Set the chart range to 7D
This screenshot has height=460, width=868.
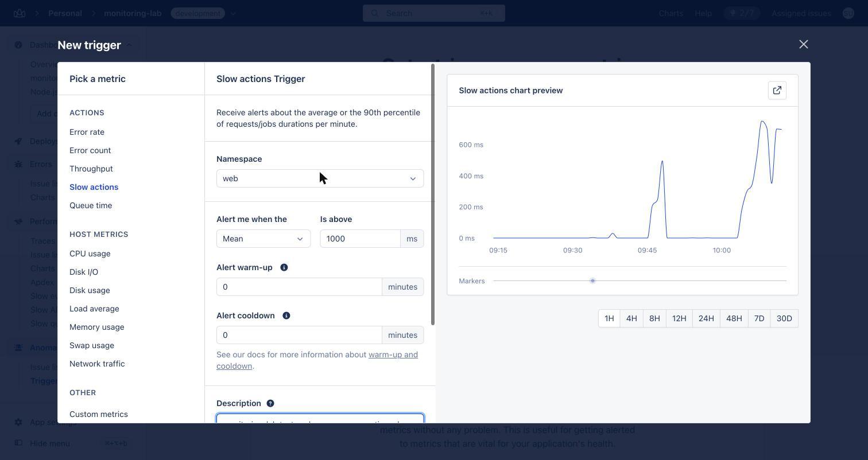tap(759, 318)
